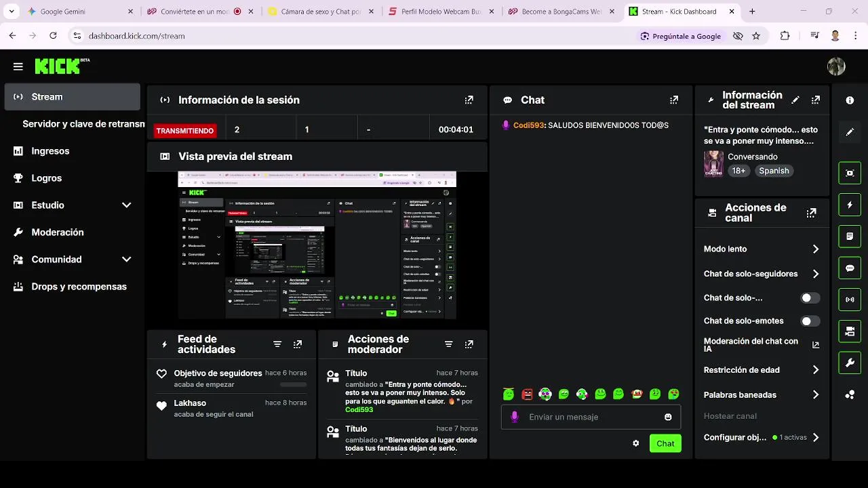Go to Logros in sidebar
Screen dimensions: 868x488
[x=72, y=178]
